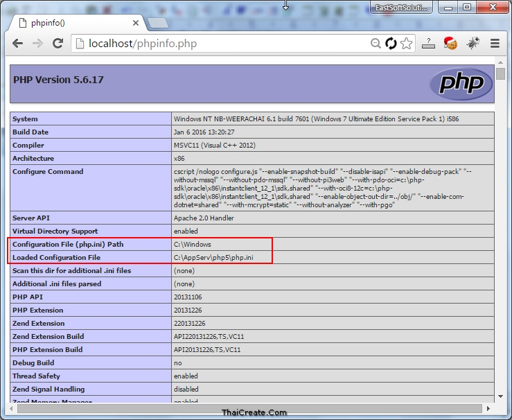Click the PHP Extension value 20131226

(x=188, y=310)
